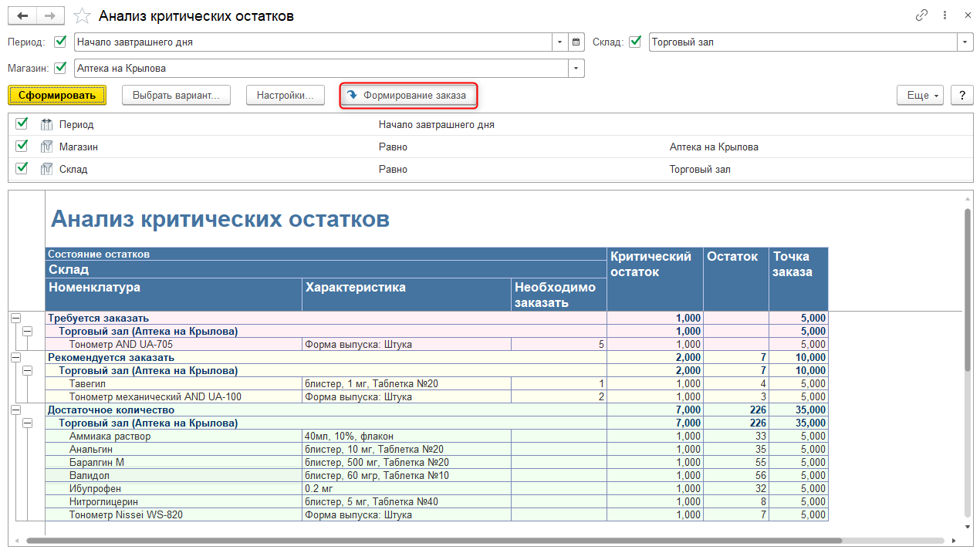This screenshot has height=553, width=980.
Task: Open Настройки... button
Action: (x=286, y=95)
